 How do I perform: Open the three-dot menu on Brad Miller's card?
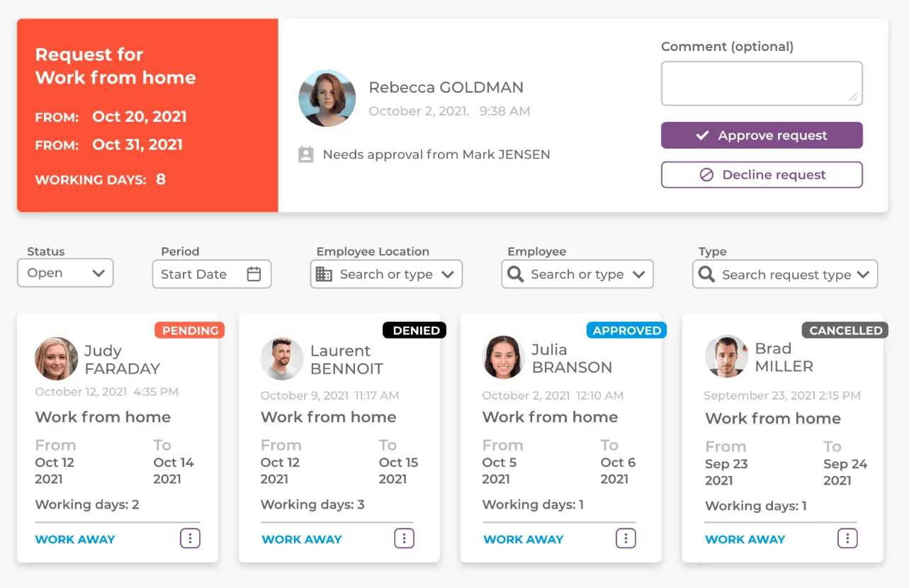847,538
